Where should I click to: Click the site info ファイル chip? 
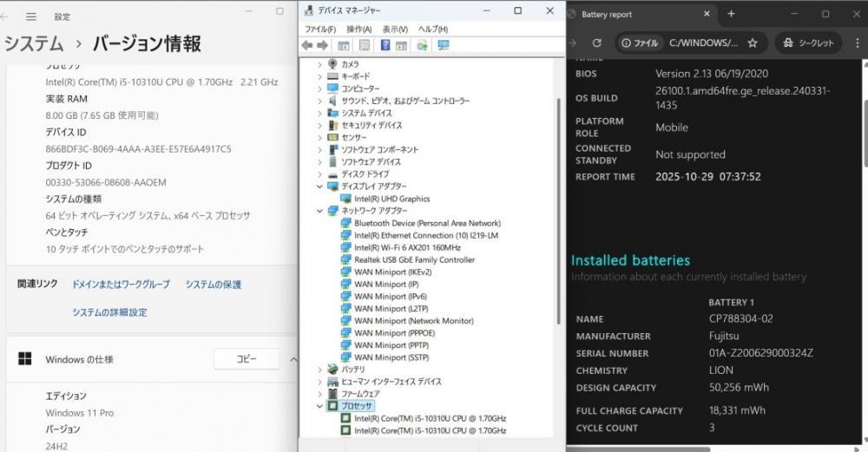[640, 43]
